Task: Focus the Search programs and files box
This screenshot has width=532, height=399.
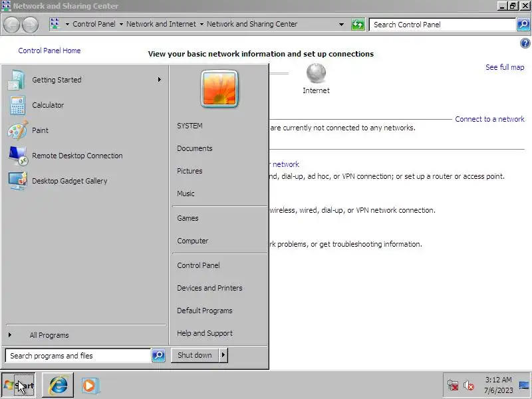Action: coord(78,356)
